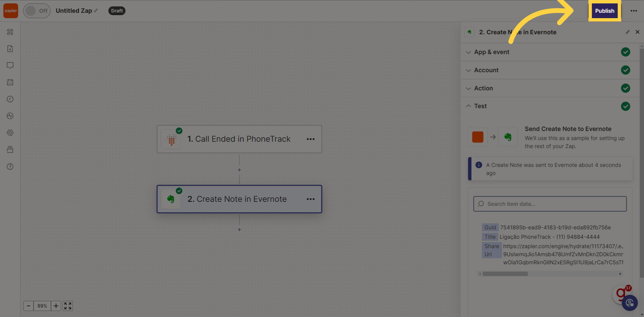The image size is (644, 317).
Task: Toggle the Zap On/Off switch
Action: coord(37,11)
